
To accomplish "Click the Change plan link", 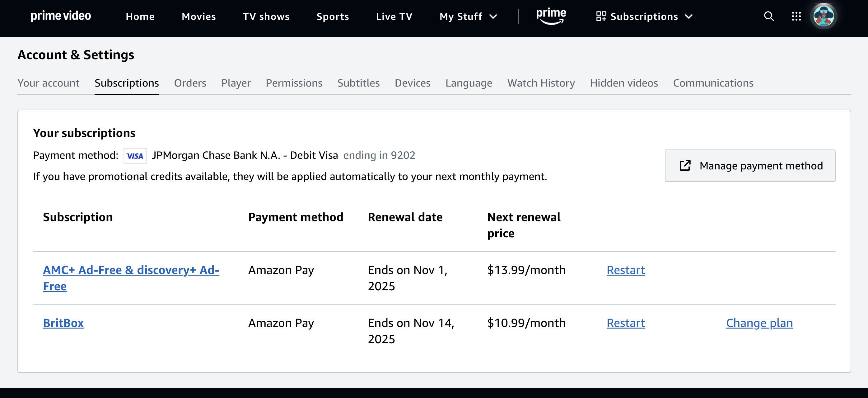I will [759, 323].
